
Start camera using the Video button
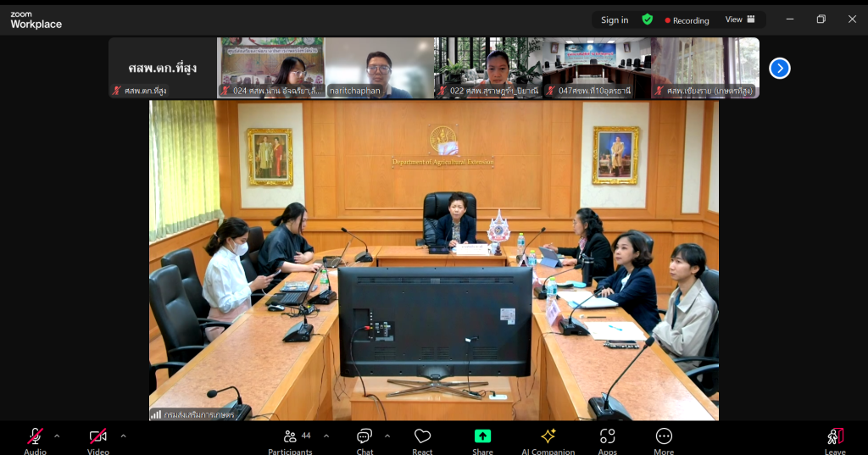[x=98, y=437]
